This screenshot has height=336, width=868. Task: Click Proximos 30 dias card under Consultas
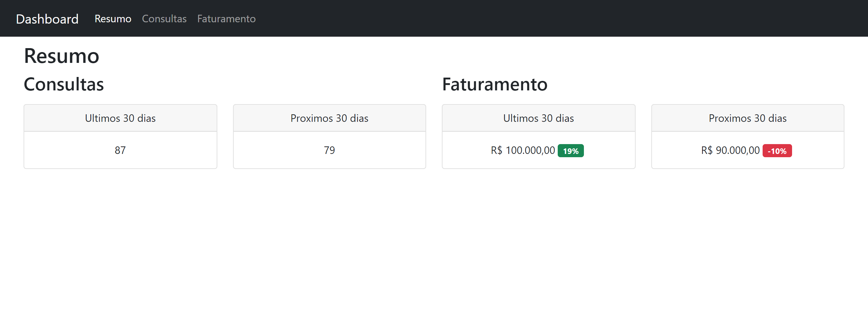tap(329, 136)
